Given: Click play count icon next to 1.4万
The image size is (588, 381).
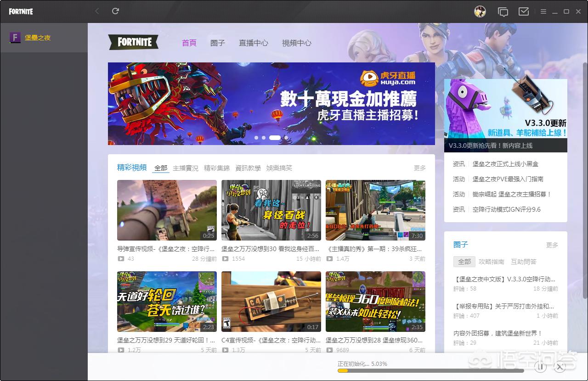Looking at the screenshot, I should 329,259.
